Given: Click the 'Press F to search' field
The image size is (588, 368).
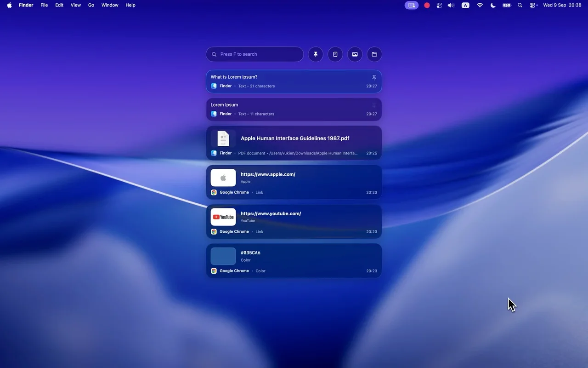Looking at the screenshot, I should (254, 54).
